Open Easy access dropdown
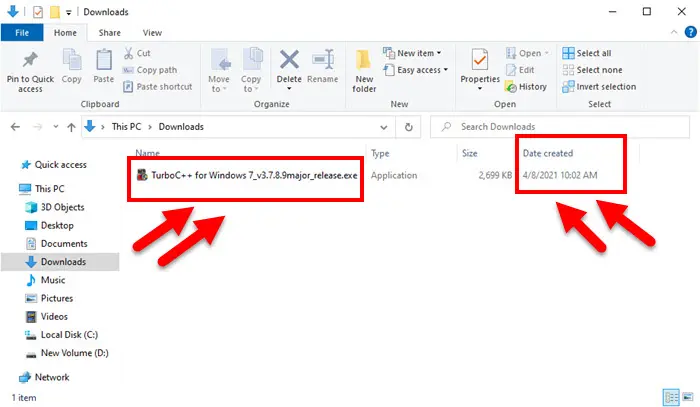 pyautogui.click(x=416, y=70)
